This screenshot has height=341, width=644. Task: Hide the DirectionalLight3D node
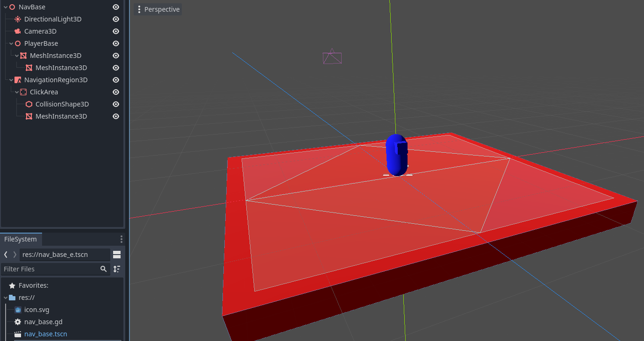coord(116,19)
